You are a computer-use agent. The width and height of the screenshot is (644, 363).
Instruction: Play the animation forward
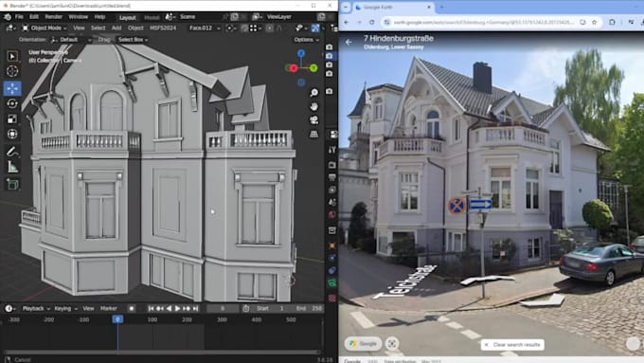pos(177,308)
